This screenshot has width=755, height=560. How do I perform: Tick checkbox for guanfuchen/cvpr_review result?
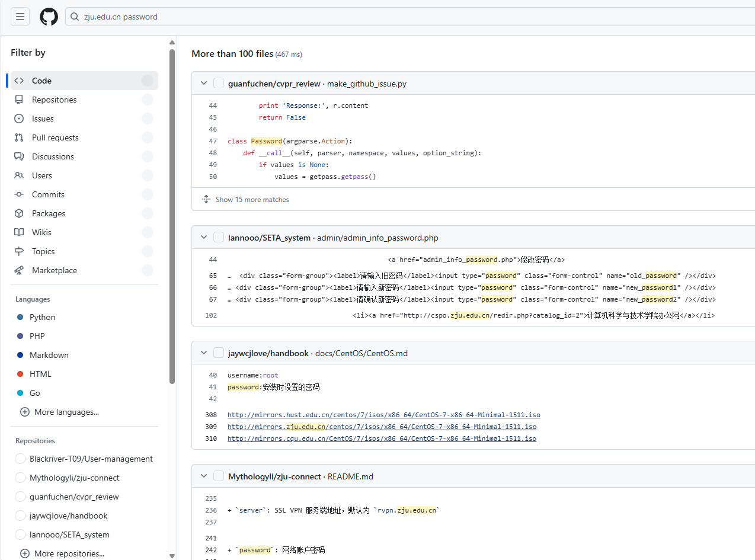[219, 84]
